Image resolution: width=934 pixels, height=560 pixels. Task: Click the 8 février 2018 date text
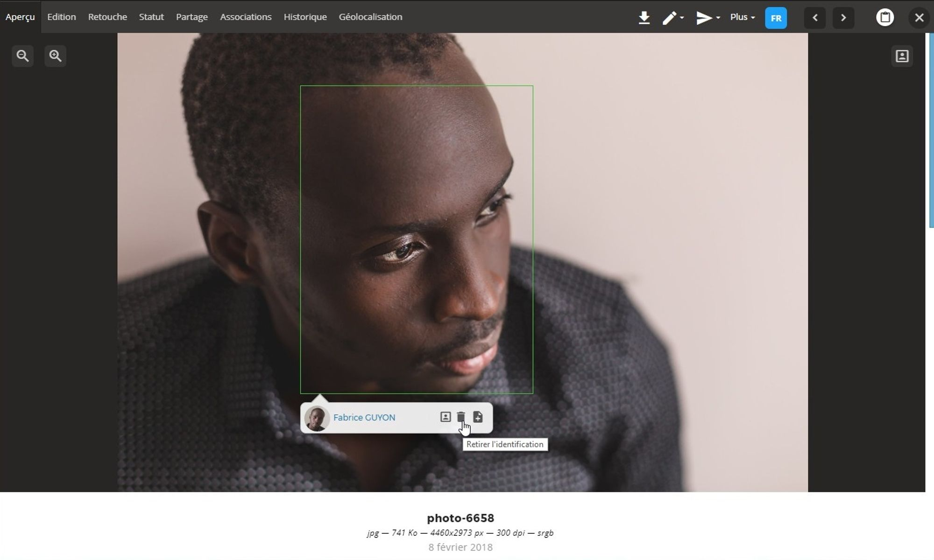click(x=460, y=547)
